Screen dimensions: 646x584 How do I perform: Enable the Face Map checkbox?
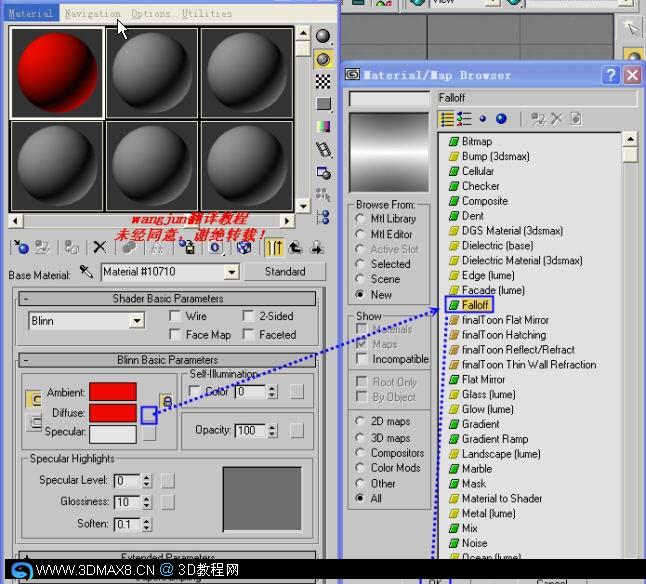[175, 334]
